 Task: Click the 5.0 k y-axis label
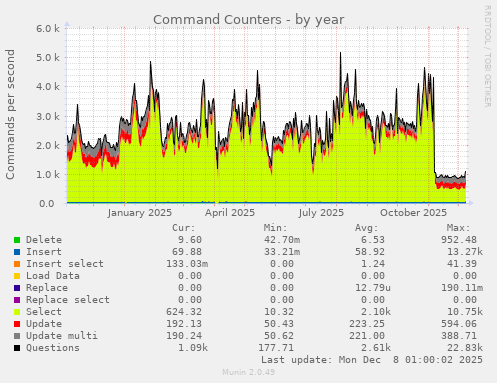pos(48,58)
